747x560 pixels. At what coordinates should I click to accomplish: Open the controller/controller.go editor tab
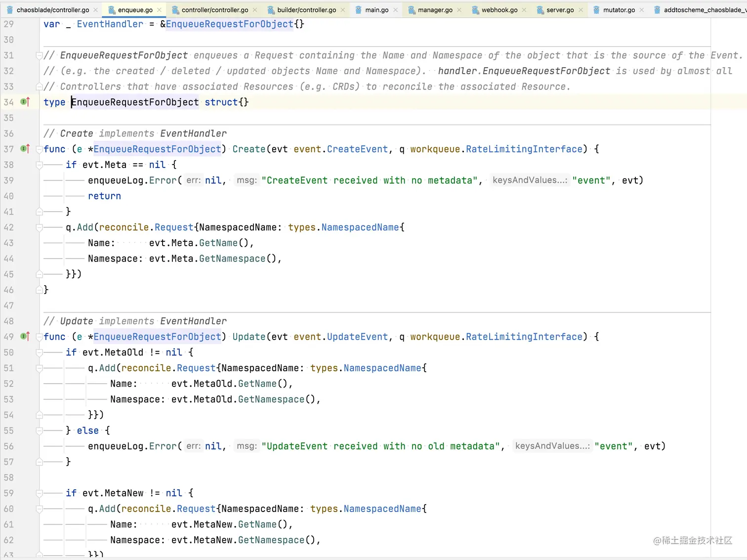tap(215, 10)
